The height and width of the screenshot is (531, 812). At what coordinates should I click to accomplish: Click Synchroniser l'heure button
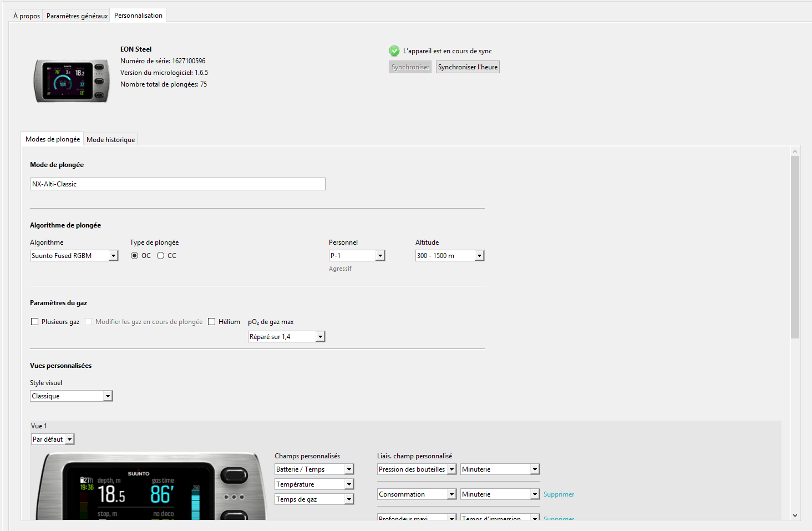pos(468,67)
